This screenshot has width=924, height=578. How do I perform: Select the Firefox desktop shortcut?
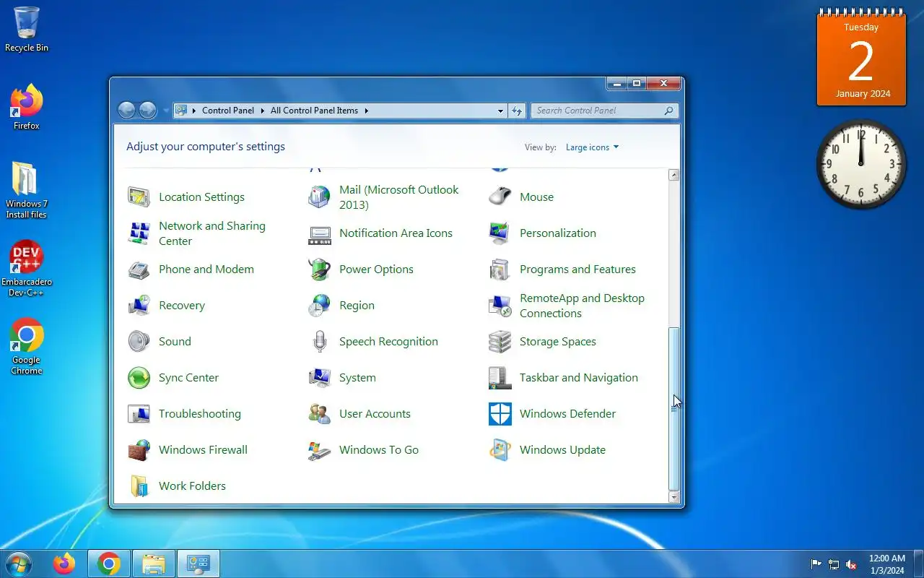(x=27, y=107)
